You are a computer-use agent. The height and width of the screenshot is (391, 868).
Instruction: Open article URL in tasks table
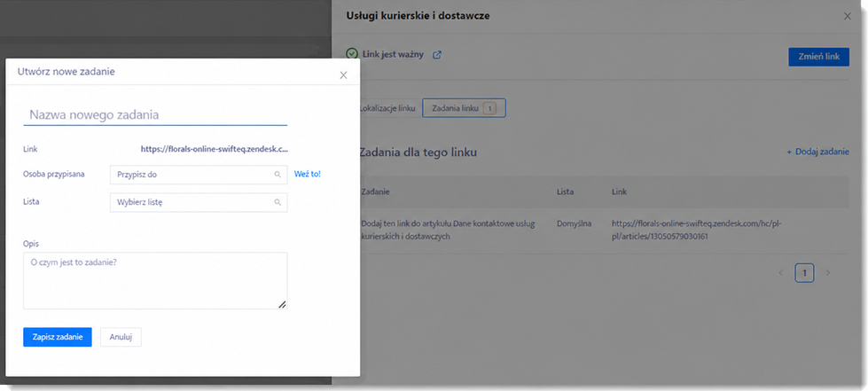[x=696, y=230]
